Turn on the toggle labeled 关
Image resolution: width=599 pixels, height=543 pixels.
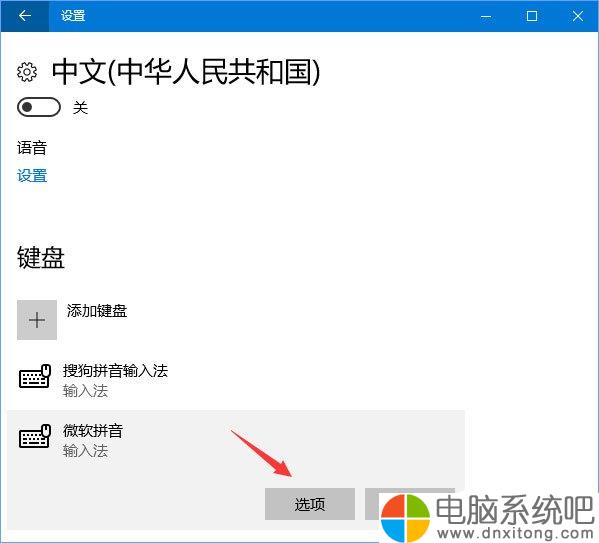39,107
